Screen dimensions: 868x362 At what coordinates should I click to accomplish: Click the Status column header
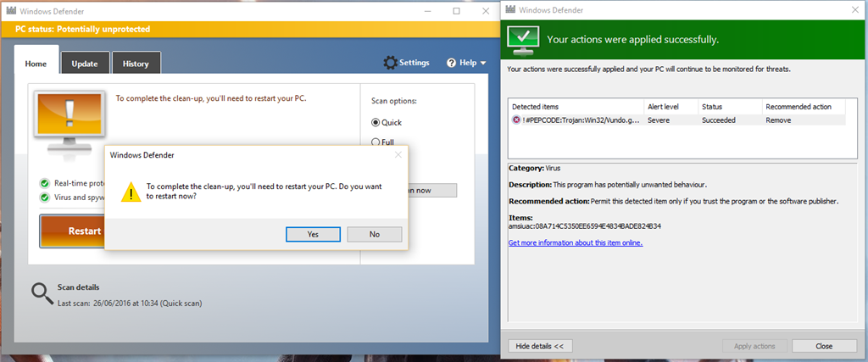pos(732,106)
